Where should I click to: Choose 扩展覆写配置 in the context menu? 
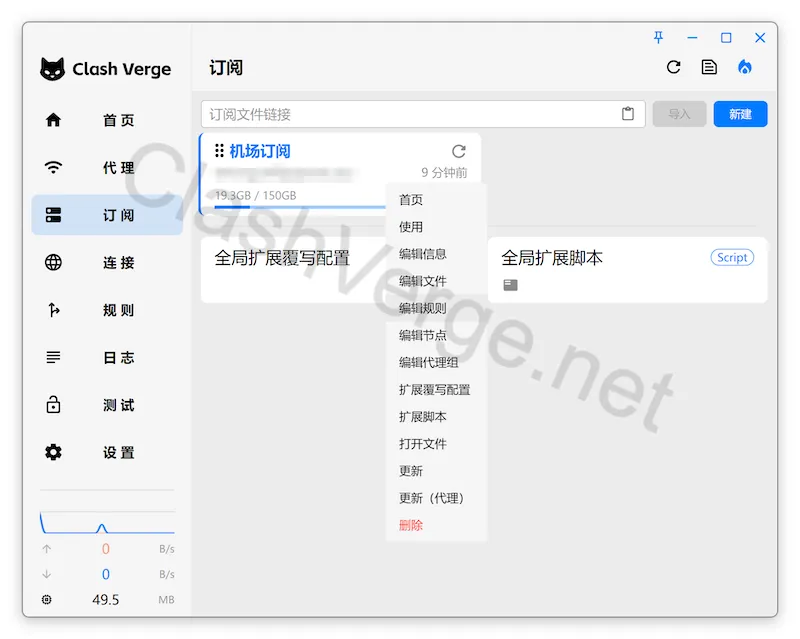436,389
